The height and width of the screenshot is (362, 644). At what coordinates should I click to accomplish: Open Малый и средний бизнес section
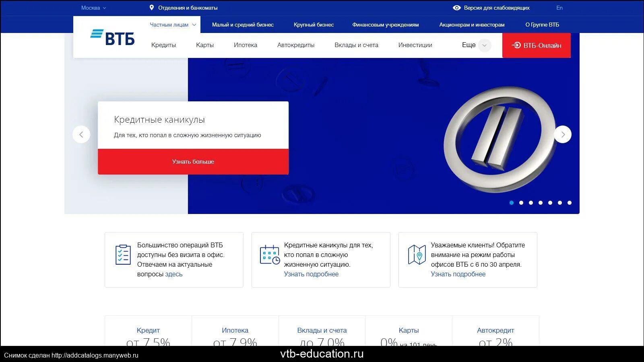(243, 25)
